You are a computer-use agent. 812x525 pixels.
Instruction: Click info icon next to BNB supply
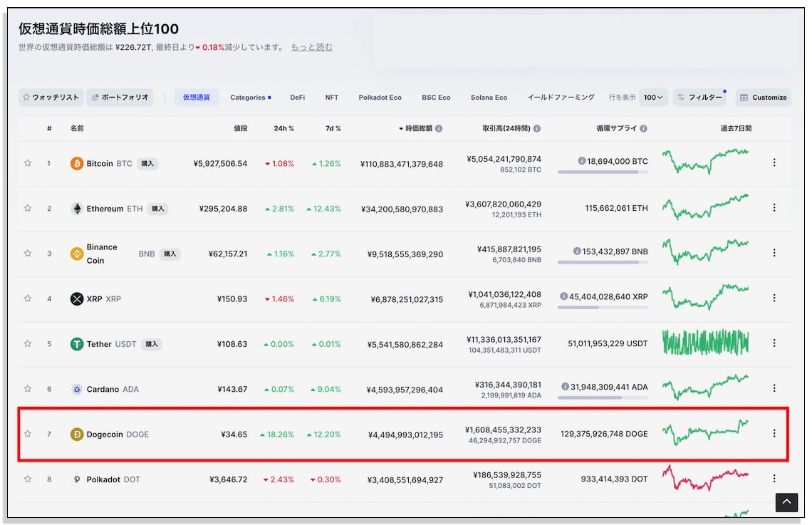[577, 251]
